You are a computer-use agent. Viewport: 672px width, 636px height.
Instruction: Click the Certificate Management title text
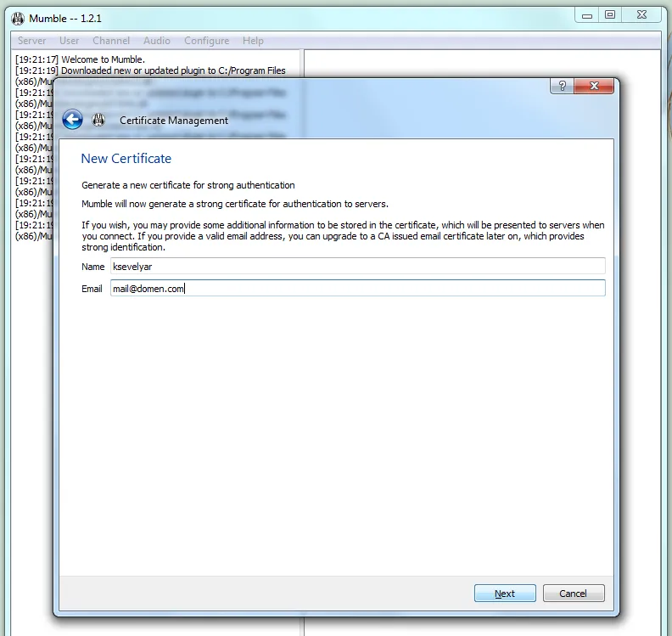click(174, 121)
